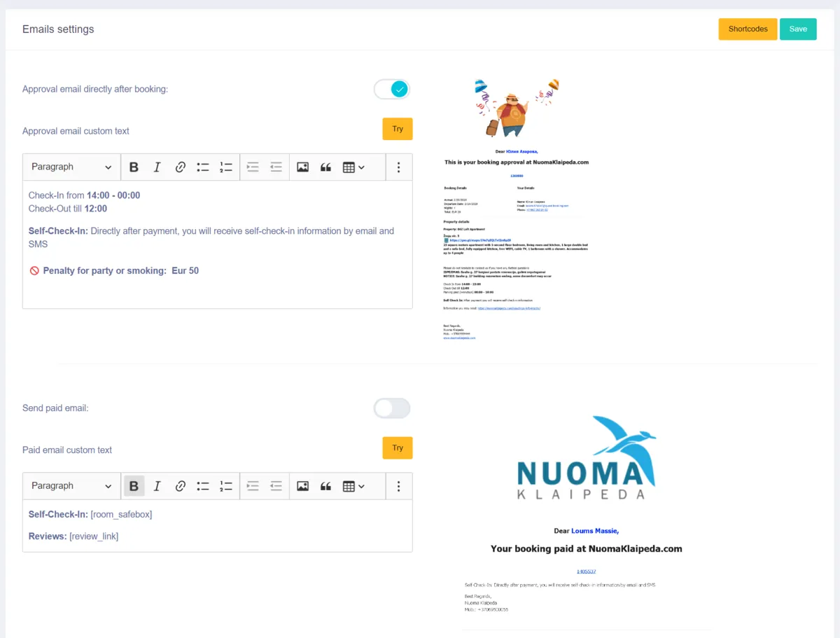Insert block quote in paid email editor

pos(325,486)
